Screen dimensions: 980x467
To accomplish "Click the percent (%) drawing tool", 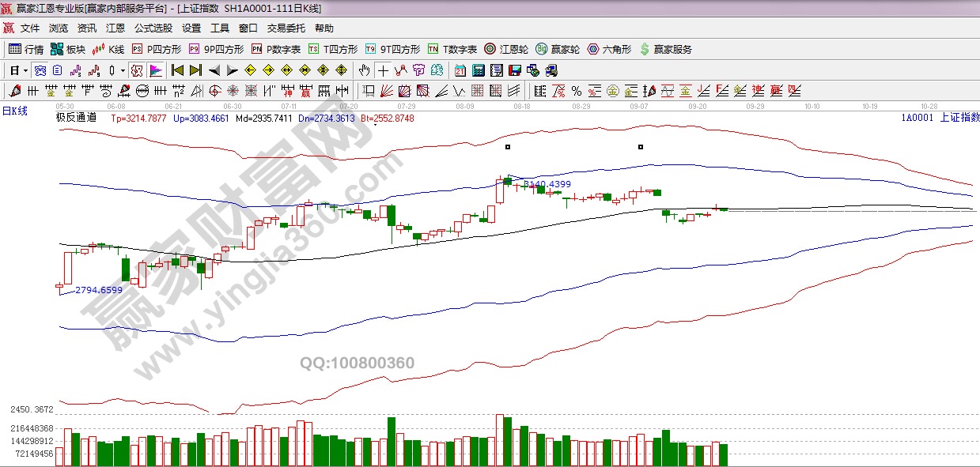I will click(x=576, y=91).
